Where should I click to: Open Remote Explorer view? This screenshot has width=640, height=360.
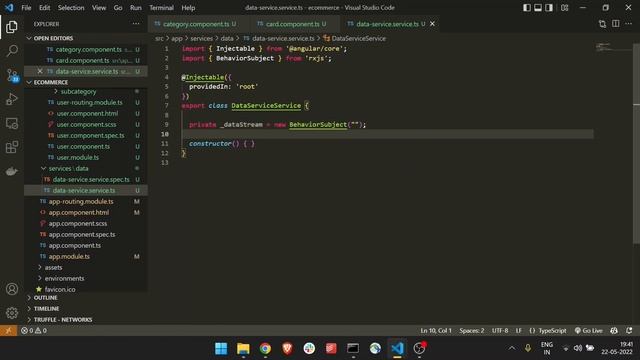point(12,123)
